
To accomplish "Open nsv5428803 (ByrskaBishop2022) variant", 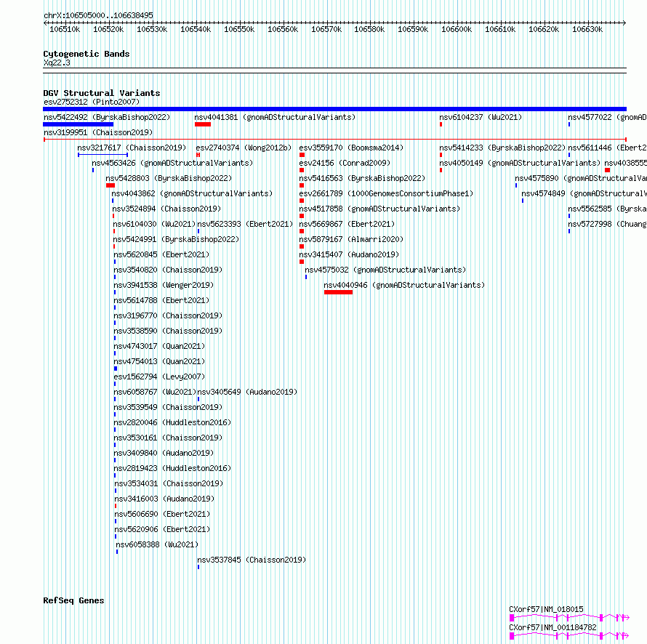I will (169, 178).
